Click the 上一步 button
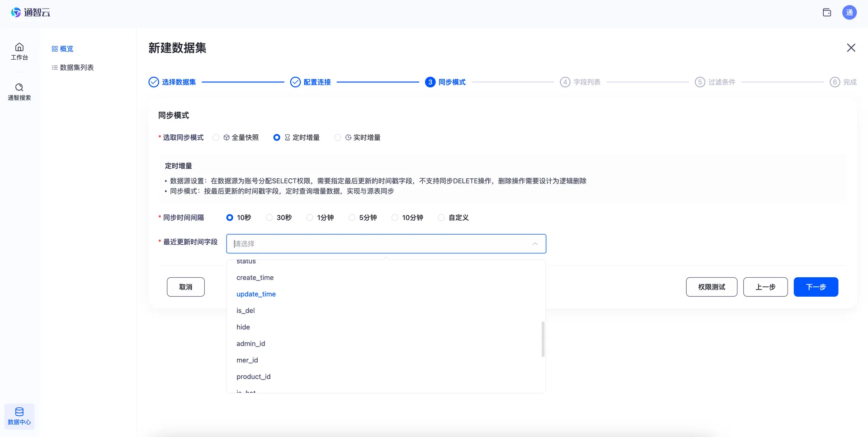The height and width of the screenshot is (437, 868). click(765, 287)
